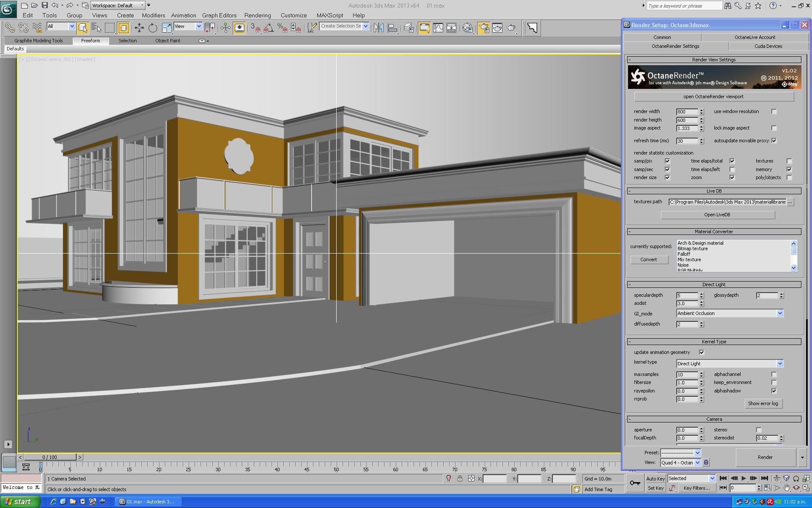Disable the alphashadow checkbox
The image size is (812, 508).
tap(774, 391)
